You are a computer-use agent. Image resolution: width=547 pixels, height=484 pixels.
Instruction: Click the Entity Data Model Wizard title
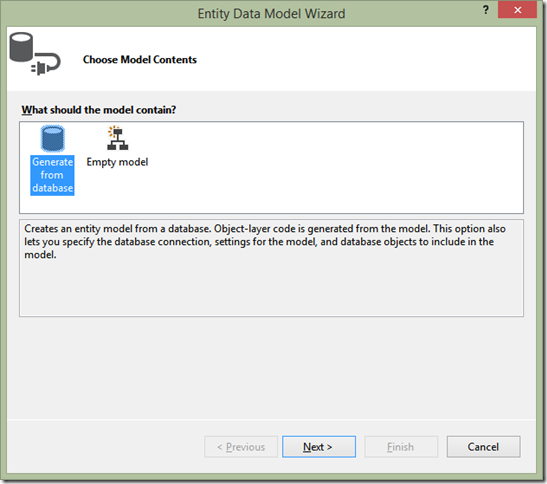271,14
